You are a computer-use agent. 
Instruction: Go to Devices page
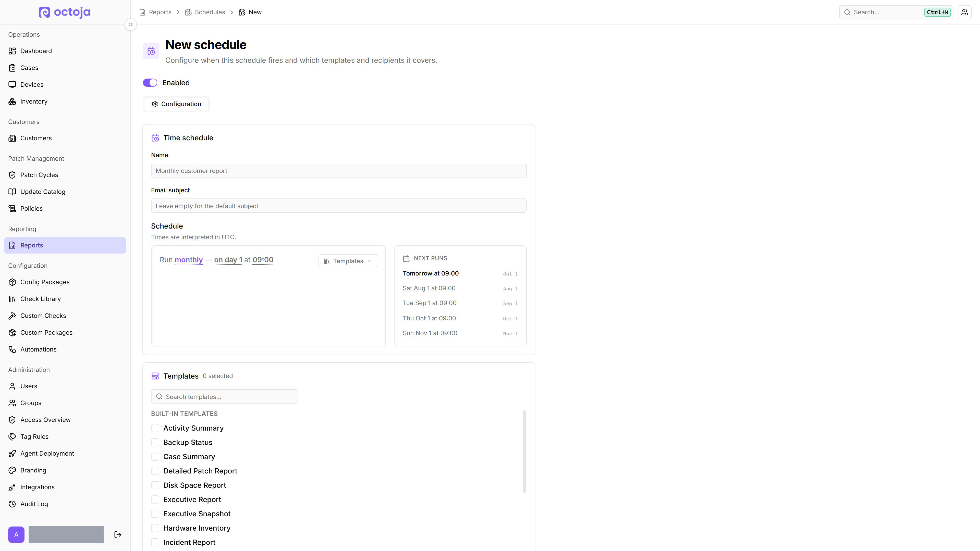pos(65,84)
